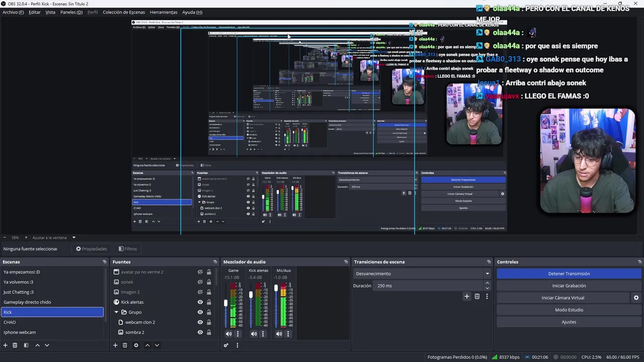Hide sombra 2 source
The width and height of the screenshot is (644, 362).
tap(200, 332)
